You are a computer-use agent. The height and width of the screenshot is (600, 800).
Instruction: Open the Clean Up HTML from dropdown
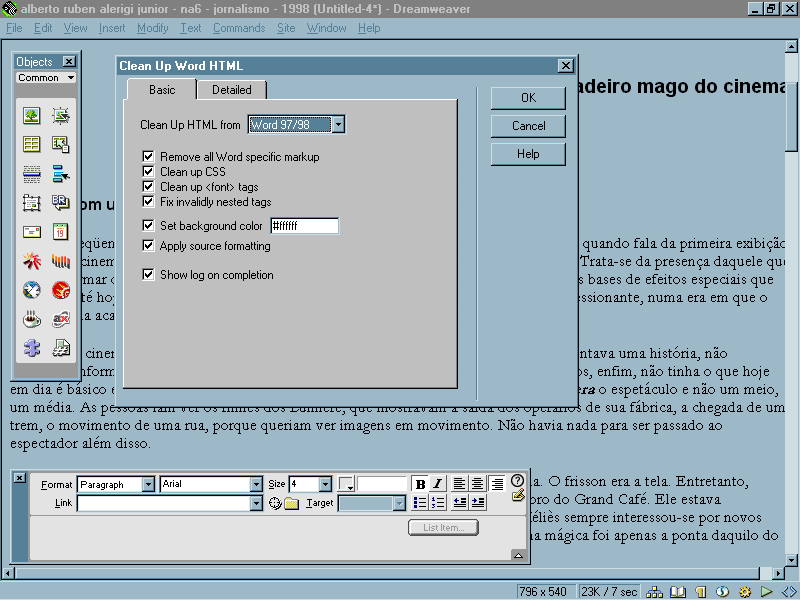[338, 125]
